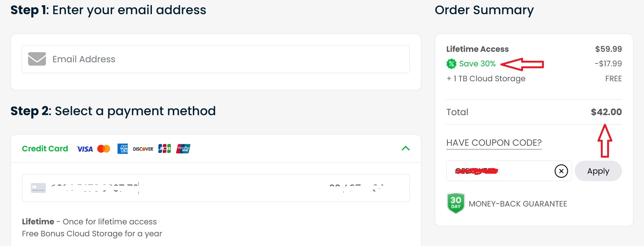Clear the coupon code with X icon
The height and width of the screenshot is (246, 644).
[x=561, y=171]
